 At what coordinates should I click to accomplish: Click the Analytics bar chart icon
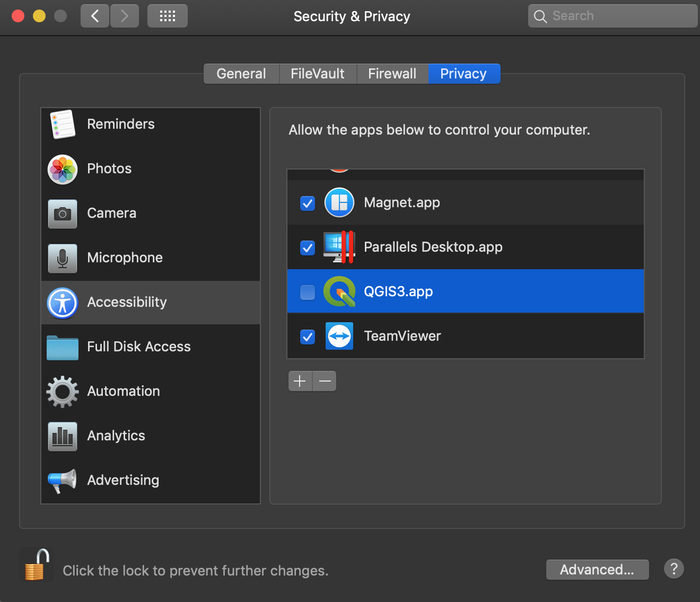pyautogui.click(x=62, y=436)
